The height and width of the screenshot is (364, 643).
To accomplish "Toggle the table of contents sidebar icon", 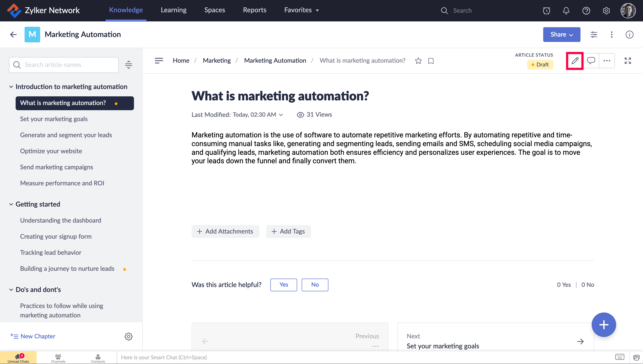I will point(159,60).
